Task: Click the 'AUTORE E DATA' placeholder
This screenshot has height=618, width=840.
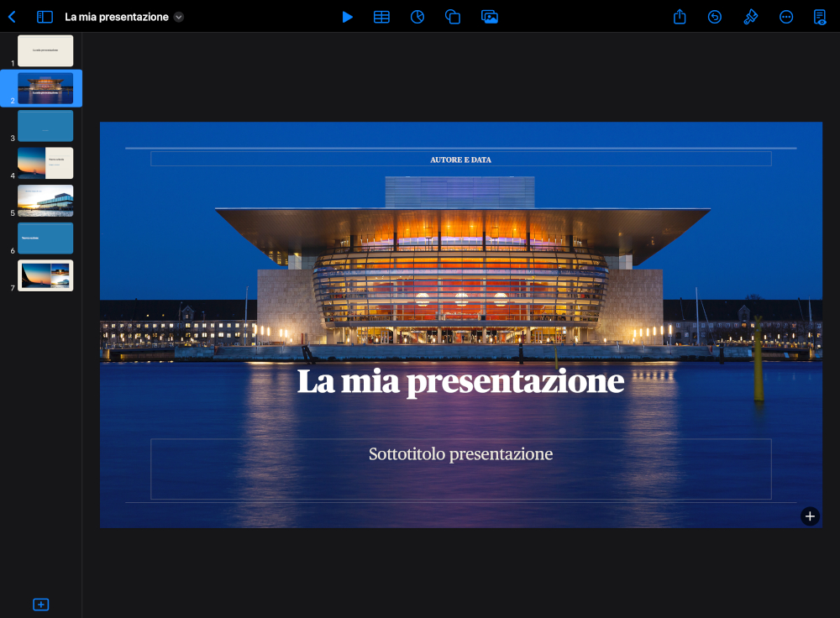Action: coord(460,159)
